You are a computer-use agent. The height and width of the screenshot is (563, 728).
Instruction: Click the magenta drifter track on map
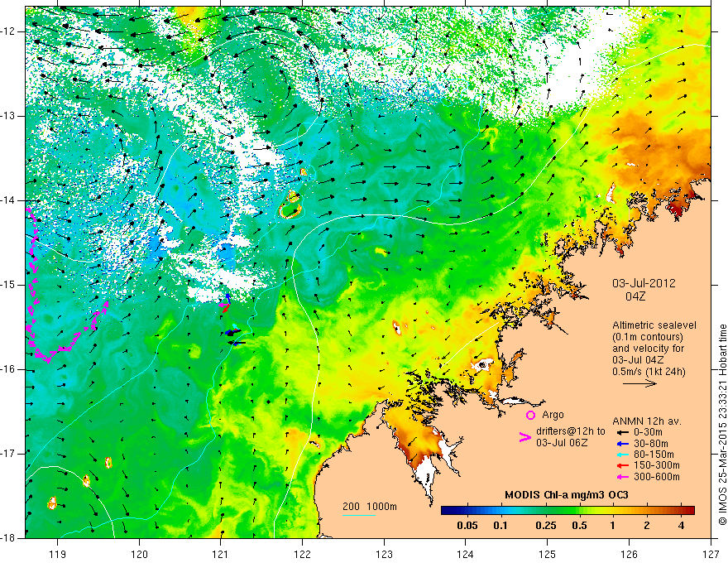pyautogui.click(x=31, y=297)
